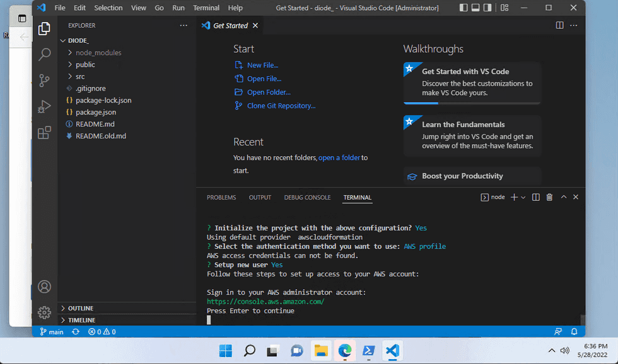Open the Manage gear icon

point(44,312)
